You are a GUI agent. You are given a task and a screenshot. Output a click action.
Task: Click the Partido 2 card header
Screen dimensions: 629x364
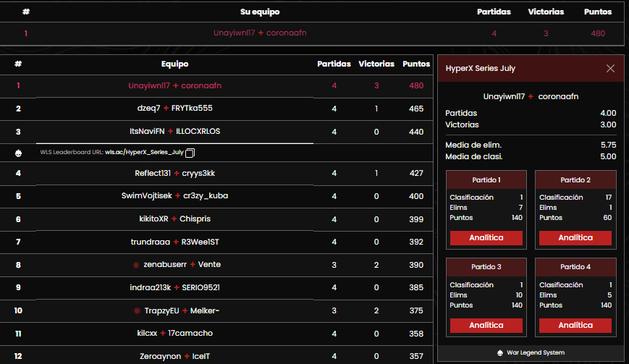pyautogui.click(x=575, y=180)
